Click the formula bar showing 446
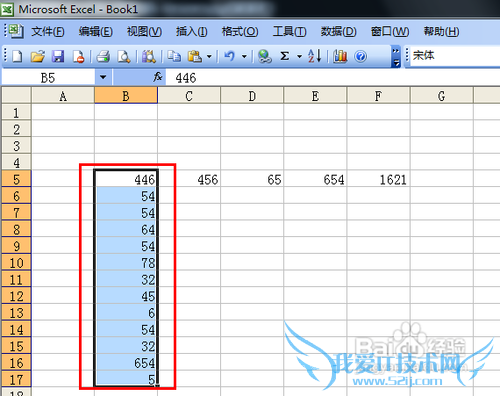 pyautogui.click(x=333, y=78)
